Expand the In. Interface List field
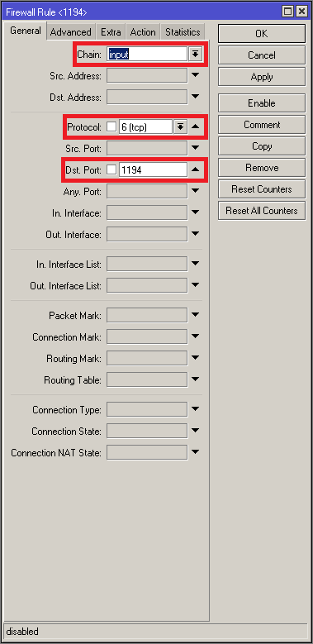This screenshot has width=313, height=644. (195, 264)
